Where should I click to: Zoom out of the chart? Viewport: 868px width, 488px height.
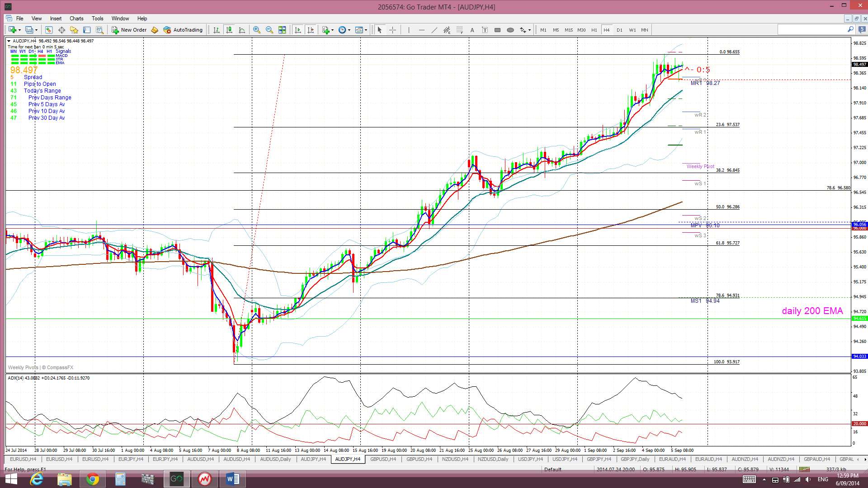pos(269,30)
